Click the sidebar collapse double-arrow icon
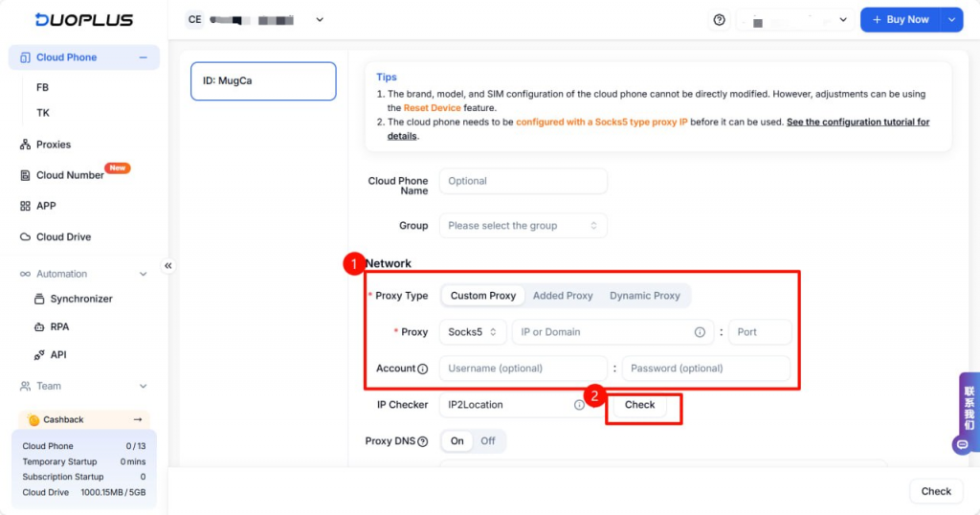980x515 pixels. point(168,265)
